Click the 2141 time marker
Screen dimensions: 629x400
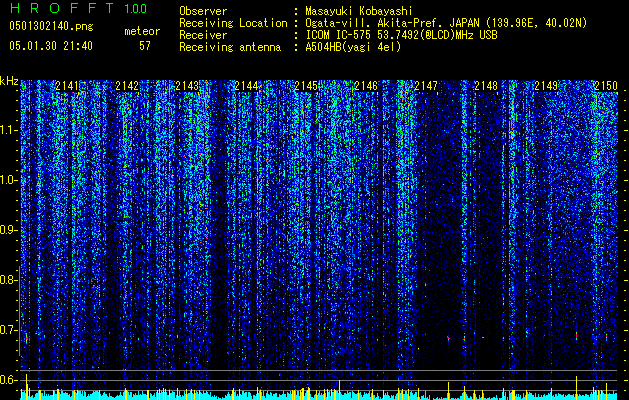tap(67, 85)
